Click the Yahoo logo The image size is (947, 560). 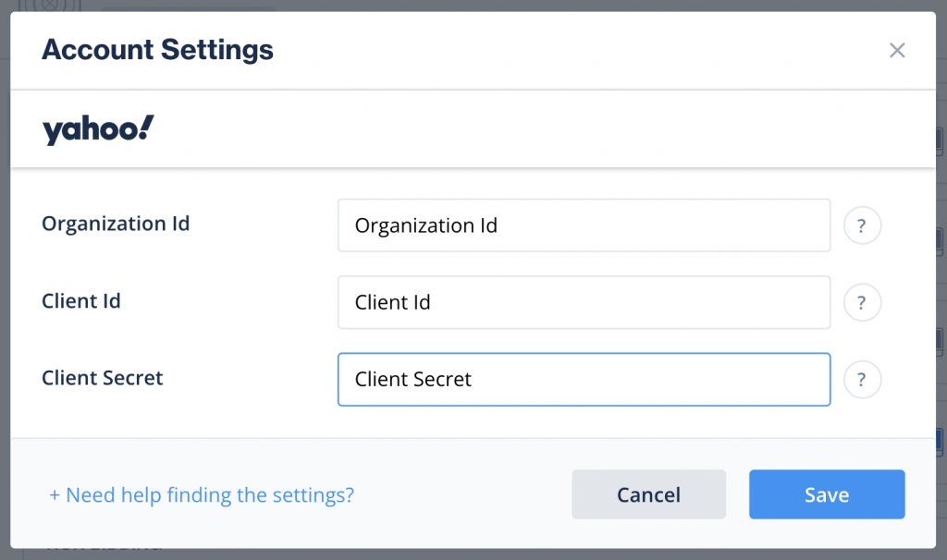coord(96,128)
